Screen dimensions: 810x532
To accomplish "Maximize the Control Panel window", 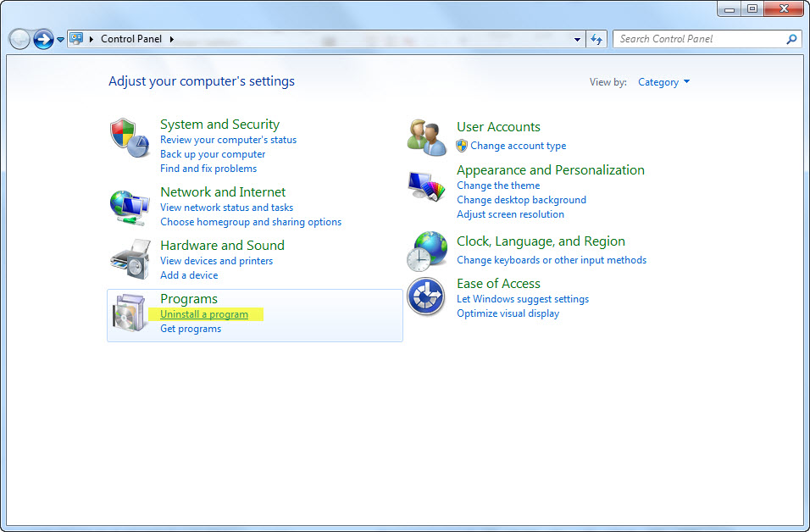I will click(752, 8).
